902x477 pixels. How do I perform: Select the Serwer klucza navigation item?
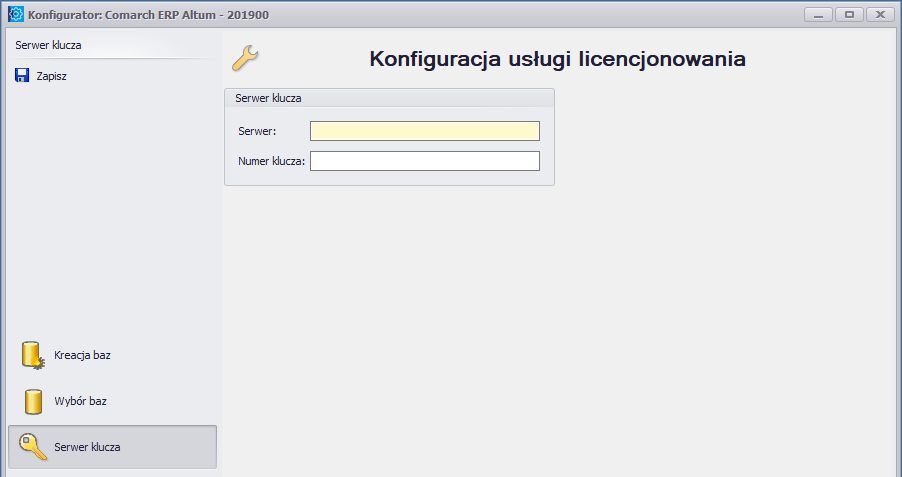(x=112, y=447)
